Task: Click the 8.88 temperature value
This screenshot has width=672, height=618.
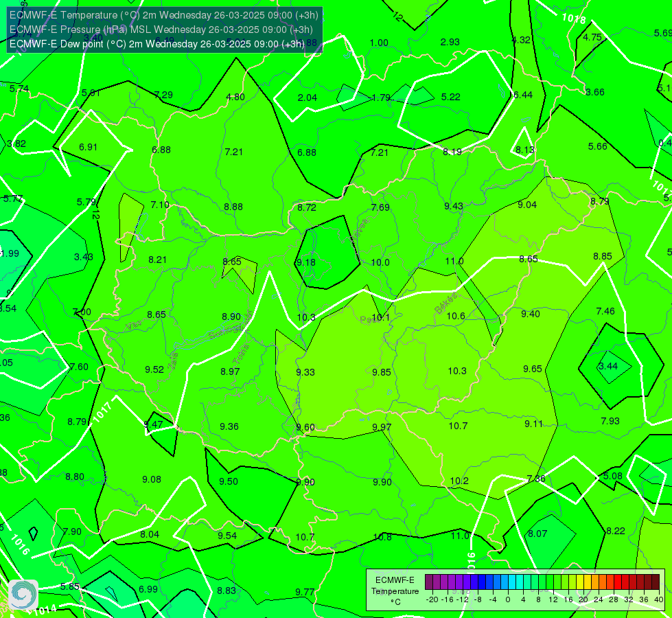Action: tap(233, 207)
